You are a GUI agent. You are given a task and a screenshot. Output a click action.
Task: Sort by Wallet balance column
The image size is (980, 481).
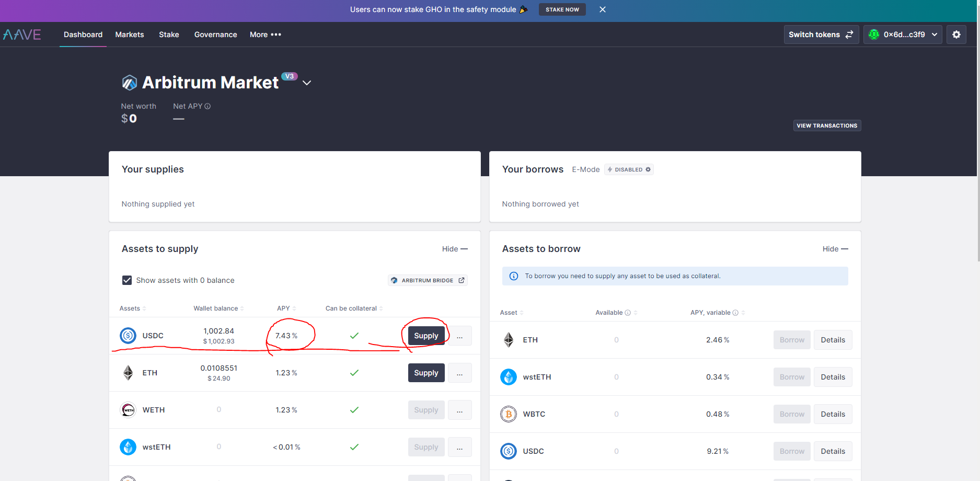tap(218, 308)
